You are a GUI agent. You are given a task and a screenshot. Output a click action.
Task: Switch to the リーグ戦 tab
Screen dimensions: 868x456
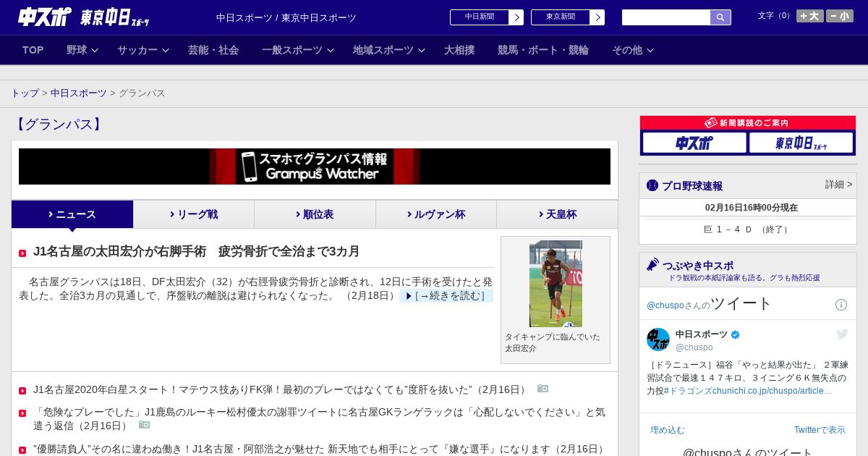[194, 214]
